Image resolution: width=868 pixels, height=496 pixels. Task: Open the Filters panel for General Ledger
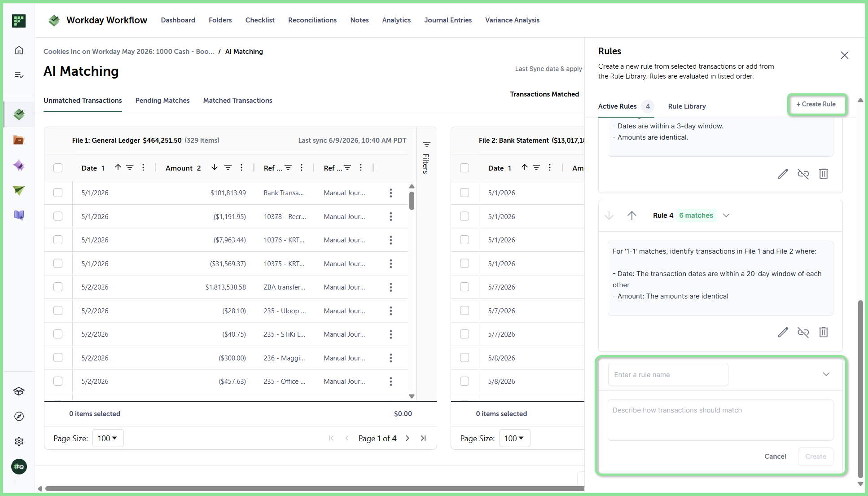(426, 157)
